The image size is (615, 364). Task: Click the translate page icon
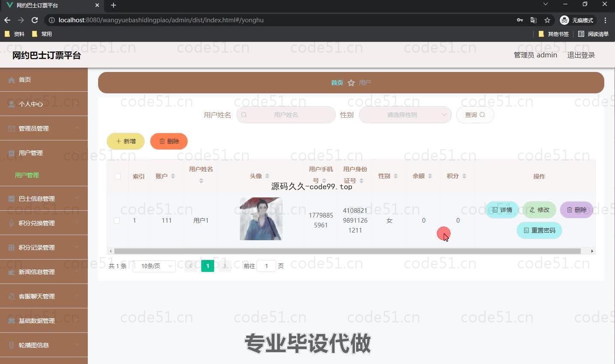click(x=533, y=20)
